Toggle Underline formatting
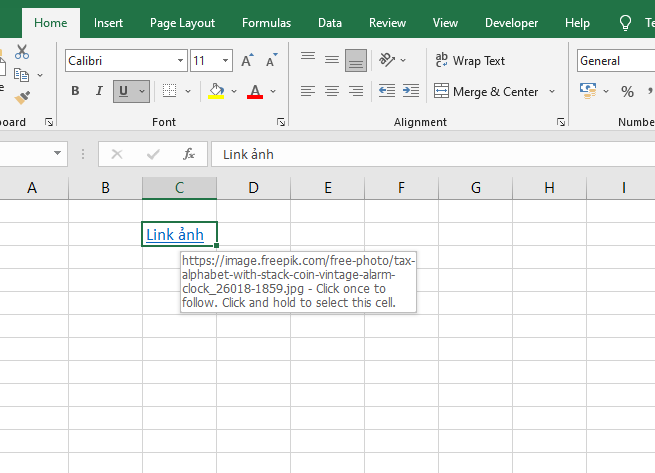Viewport: 655px width, 473px height. click(123, 91)
